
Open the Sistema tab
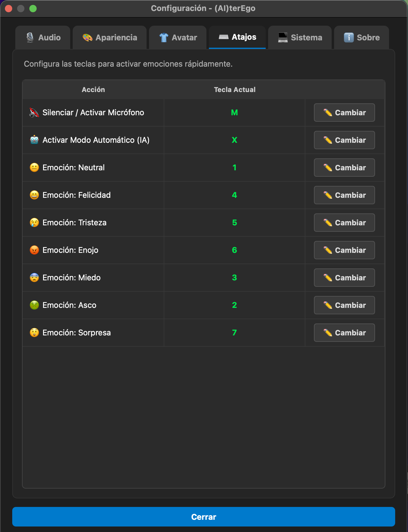point(300,38)
